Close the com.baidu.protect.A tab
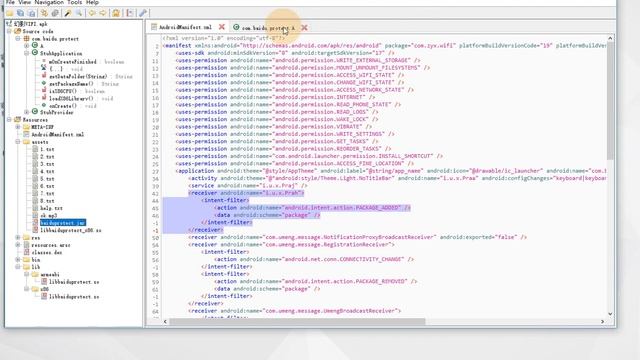The image size is (640, 360). pos(304,28)
